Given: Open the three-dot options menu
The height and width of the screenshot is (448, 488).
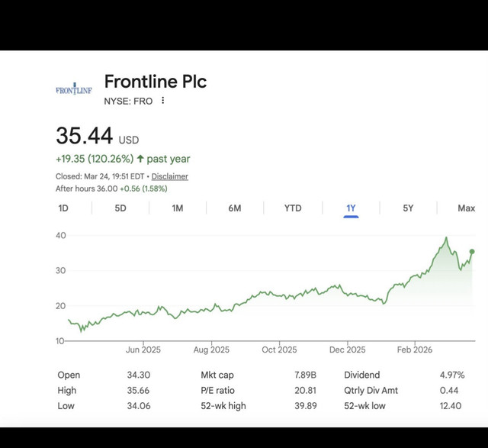Looking at the screenshot, I should (x=162, y=101).
